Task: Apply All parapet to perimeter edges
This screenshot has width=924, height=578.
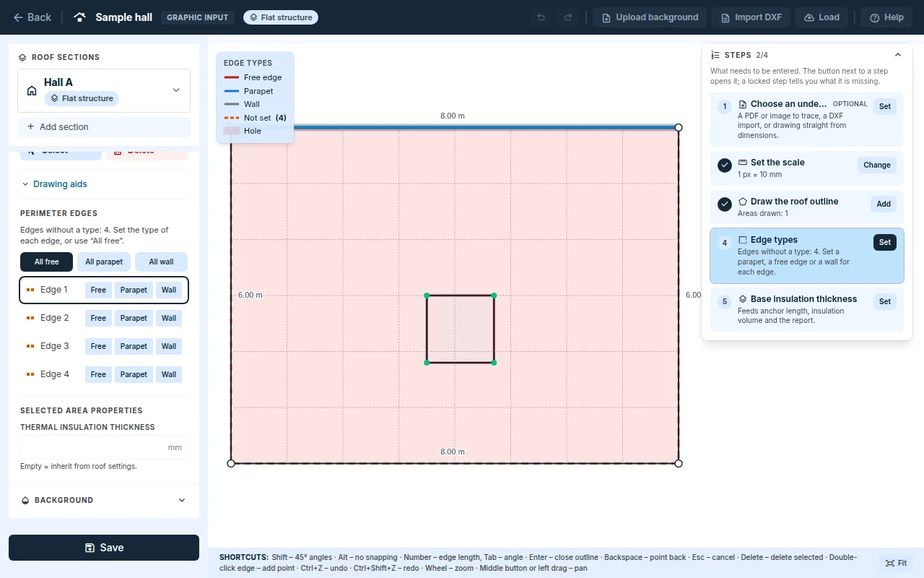Action: (104, 262)
